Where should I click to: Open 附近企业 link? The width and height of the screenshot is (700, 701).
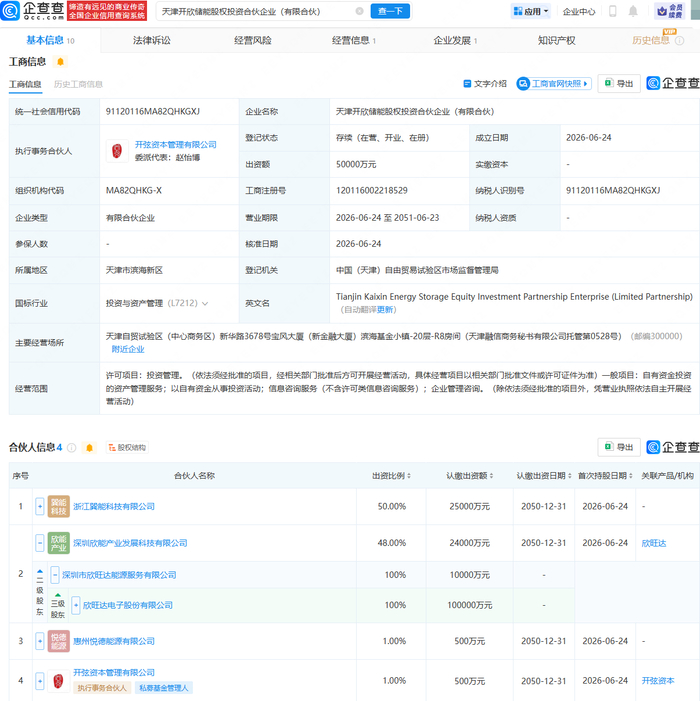pos(128,349)
